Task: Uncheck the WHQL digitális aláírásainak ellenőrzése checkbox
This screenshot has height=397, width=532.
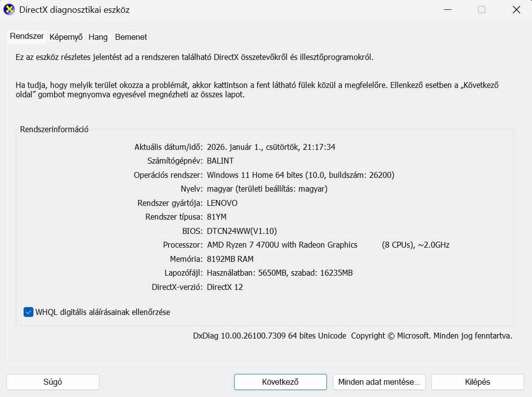Action: pos(29,312)
